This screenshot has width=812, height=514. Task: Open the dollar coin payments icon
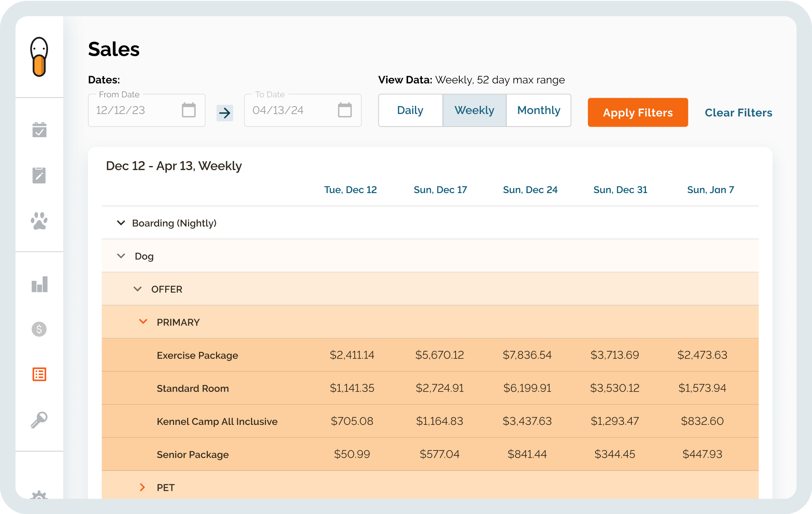39,329
